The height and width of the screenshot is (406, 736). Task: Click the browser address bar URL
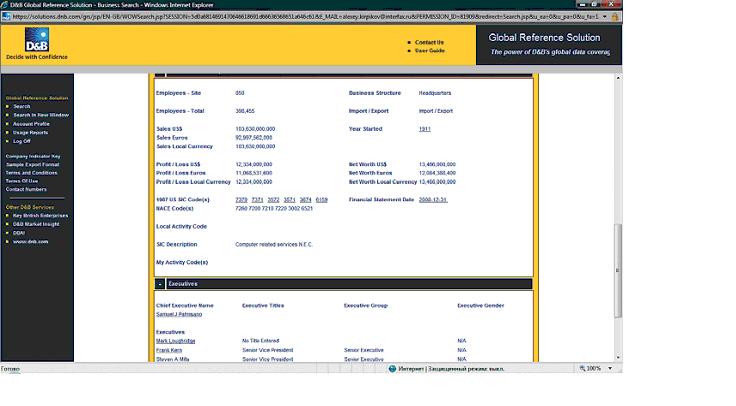point(305,16)
